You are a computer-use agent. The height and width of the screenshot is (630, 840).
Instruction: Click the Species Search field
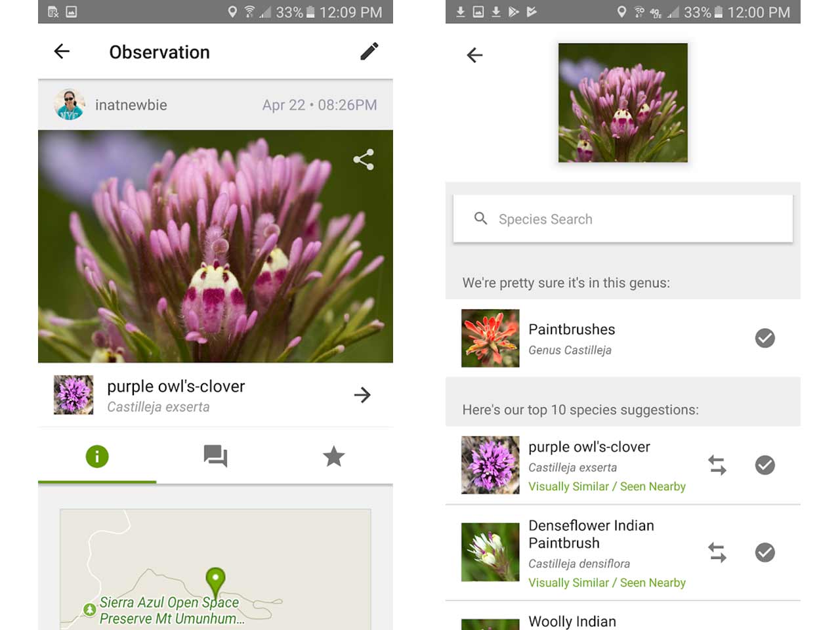coord(622,219)
